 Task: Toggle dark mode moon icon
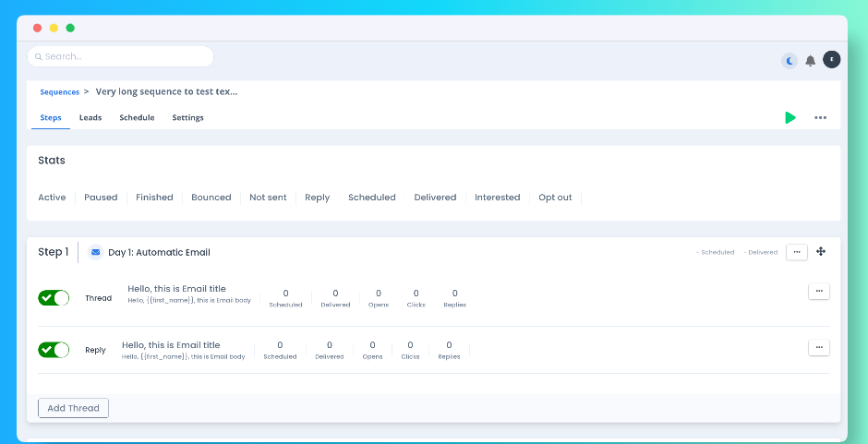pyautogui.click(x=790, y=61)
